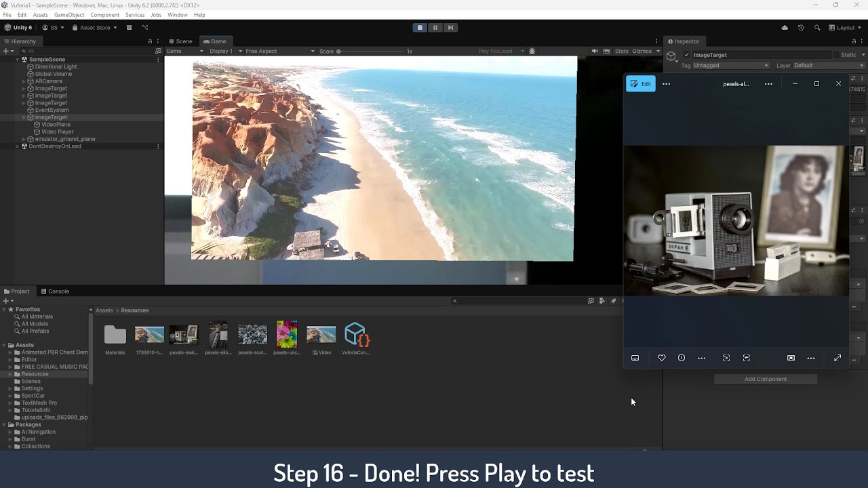
Task: Switch to the Console tab
Action: (55, 291)
